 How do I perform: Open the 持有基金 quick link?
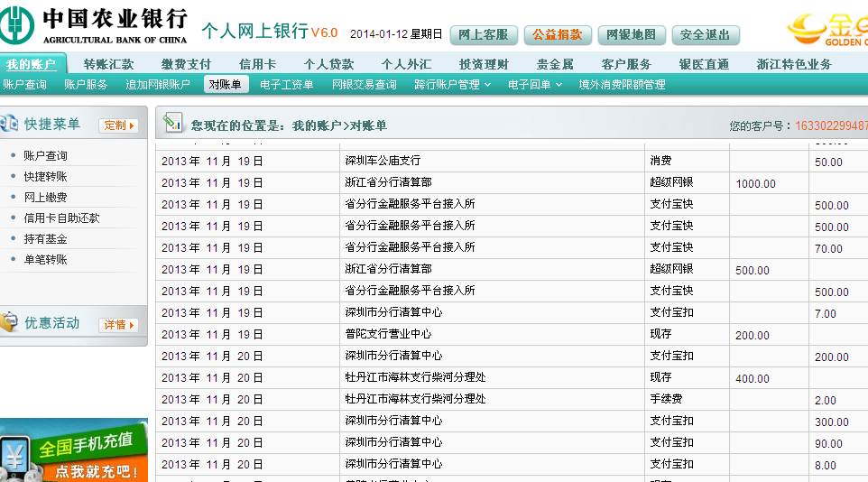point(45,239)
